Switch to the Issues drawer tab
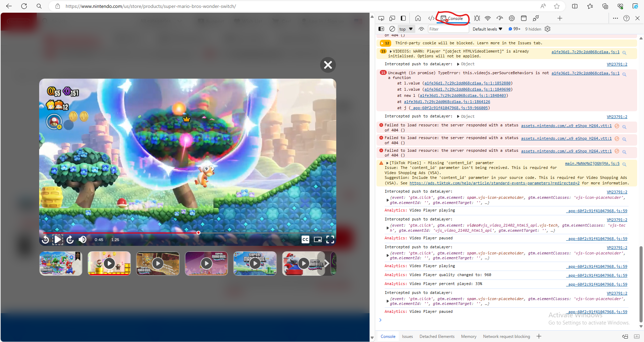The width and height of the screenshot is (644, 342). 407,337
